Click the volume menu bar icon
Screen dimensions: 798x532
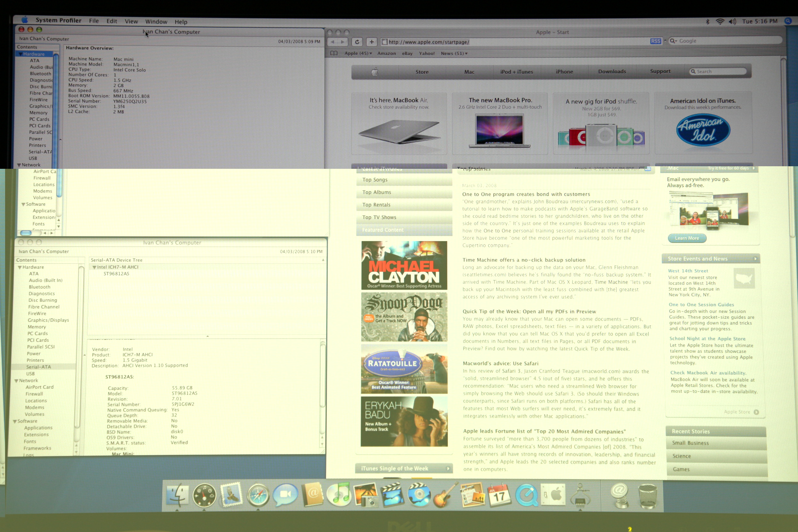pyautogui.click(x=732, y=21)
